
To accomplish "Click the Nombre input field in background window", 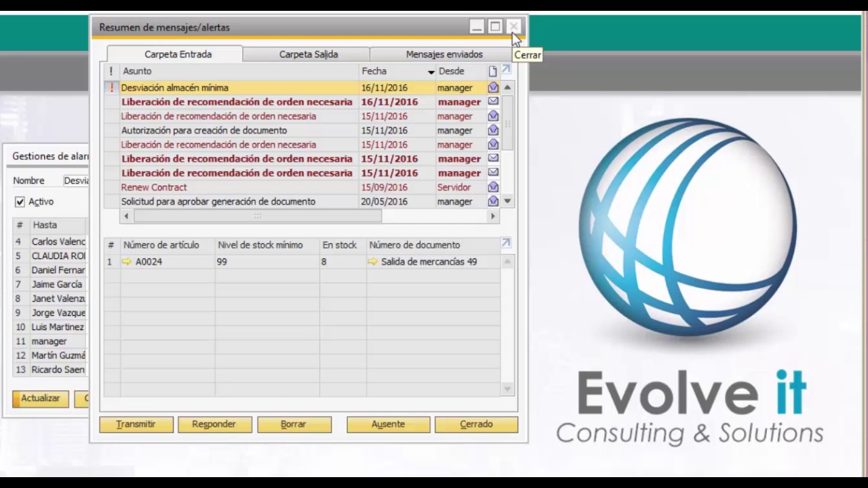I will point(76,181).
